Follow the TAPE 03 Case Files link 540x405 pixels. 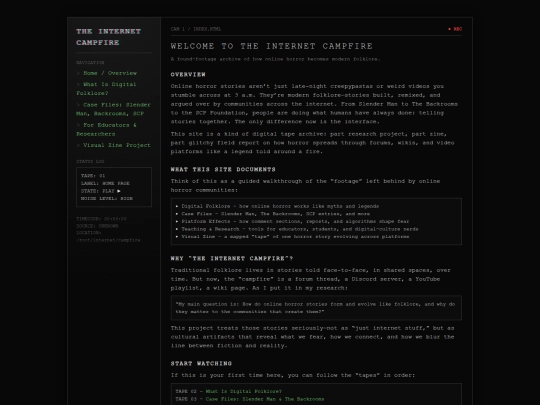(264, 399)
